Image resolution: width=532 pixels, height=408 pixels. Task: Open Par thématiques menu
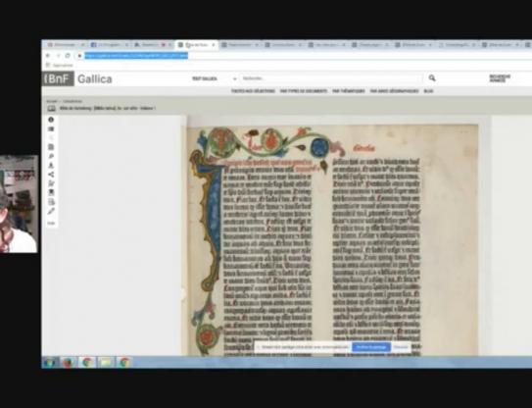coord(349,91)
